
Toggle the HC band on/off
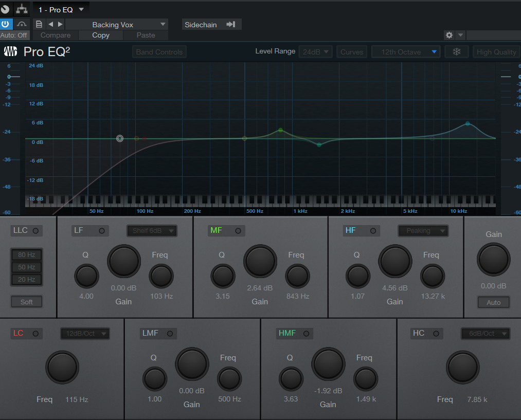click(436, 333)
